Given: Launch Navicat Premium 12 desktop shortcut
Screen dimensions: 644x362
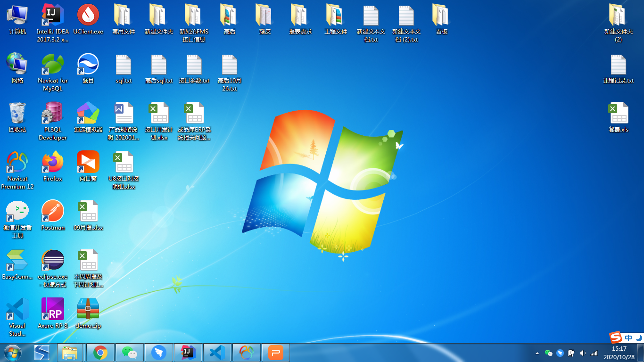Looking at the screenshot, I should click(17, 170).
